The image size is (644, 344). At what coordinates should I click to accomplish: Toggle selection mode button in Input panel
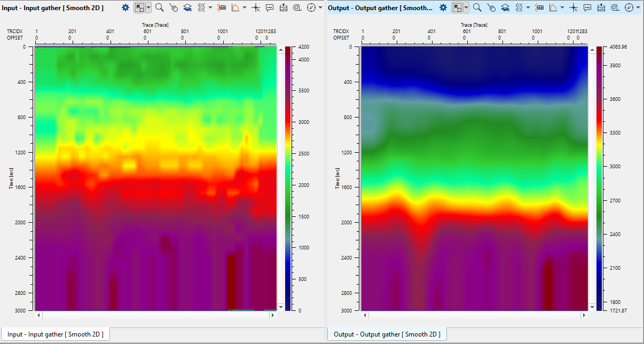(x=139, y=7)
